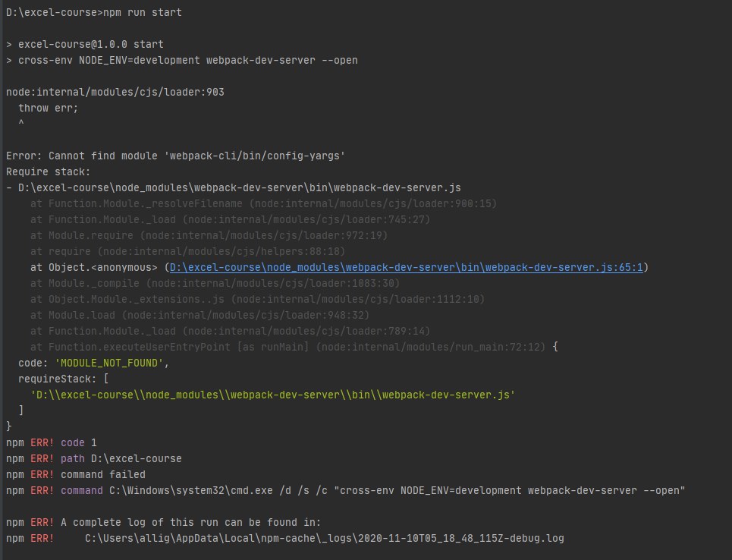Viewport: 732px width, 560px height.
Task: Click the cross-env NODE_ENV=development script line
Action: point(182,60)
